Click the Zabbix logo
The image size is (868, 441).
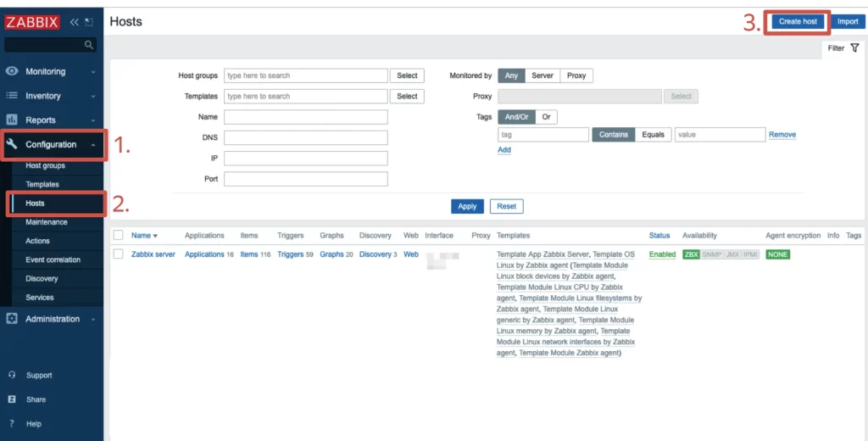pyautogui.click(x=33, y=22)
